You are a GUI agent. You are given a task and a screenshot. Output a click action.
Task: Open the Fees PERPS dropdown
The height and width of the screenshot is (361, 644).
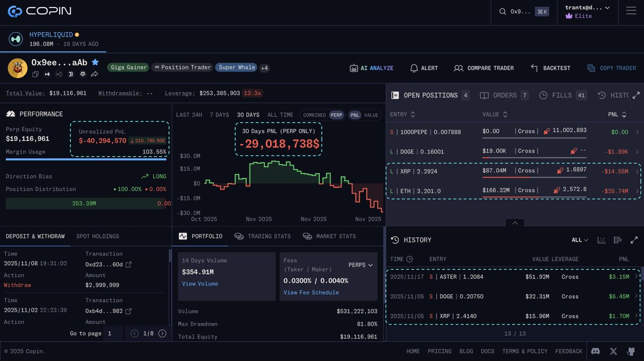point(361,265)
